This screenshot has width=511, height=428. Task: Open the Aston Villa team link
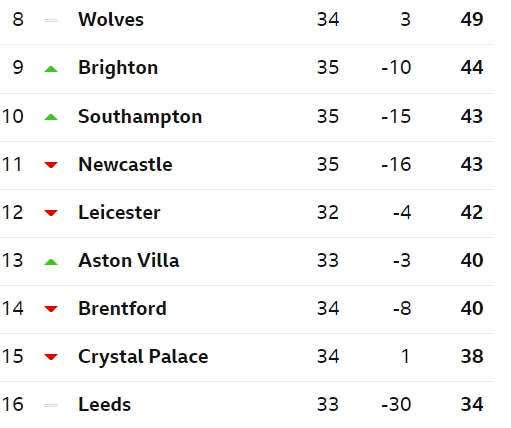click(129, 260)
